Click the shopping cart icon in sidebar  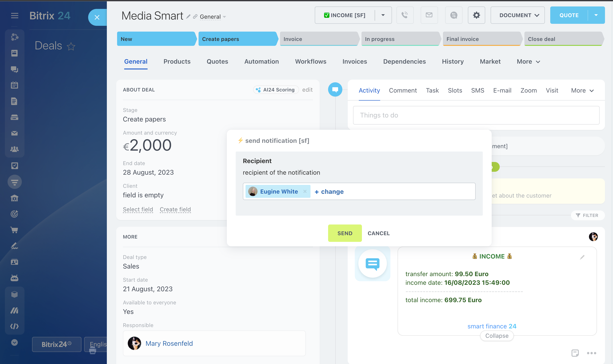(14, 230)
